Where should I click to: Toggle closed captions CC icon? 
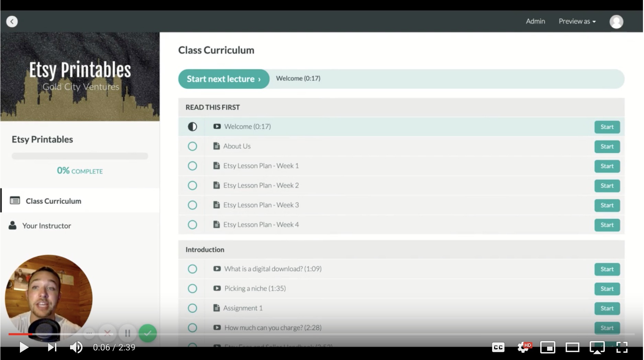498,347
